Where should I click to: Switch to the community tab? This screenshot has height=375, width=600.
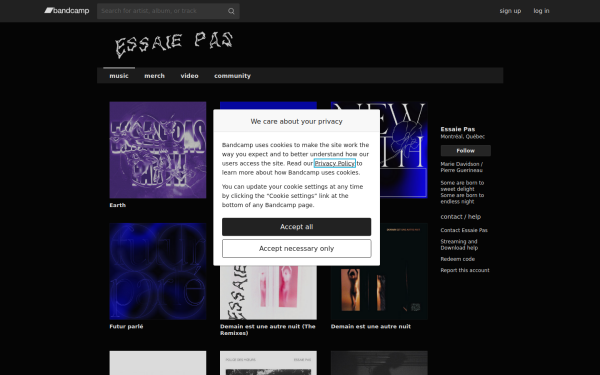click(232, 76)
